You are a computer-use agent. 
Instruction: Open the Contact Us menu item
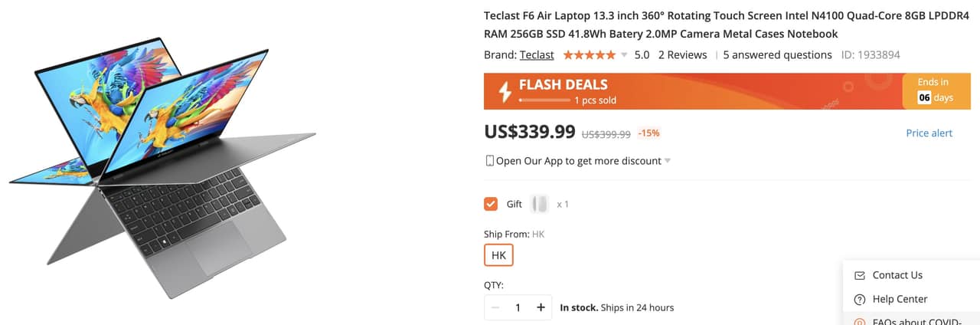click(897, 275)
